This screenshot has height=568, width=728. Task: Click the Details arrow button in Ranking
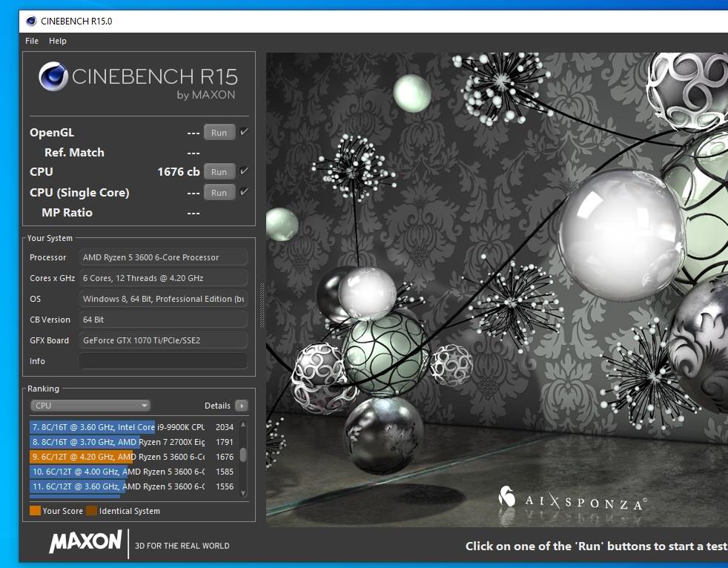point(241,406)
